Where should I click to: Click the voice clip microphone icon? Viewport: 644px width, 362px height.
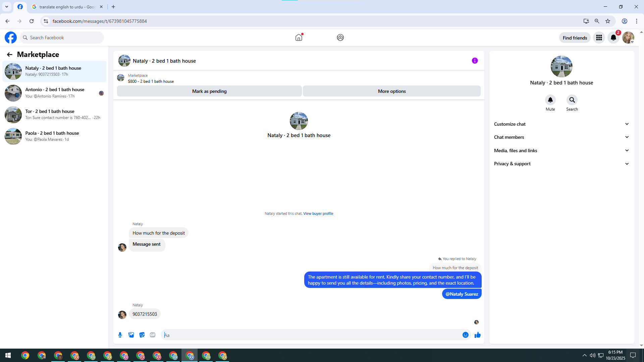click(x=120, y=335)
